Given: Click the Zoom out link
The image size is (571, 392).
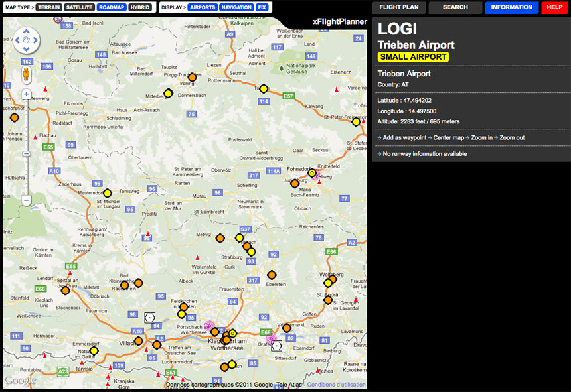Looking at the screenshot, I should 512,137.
